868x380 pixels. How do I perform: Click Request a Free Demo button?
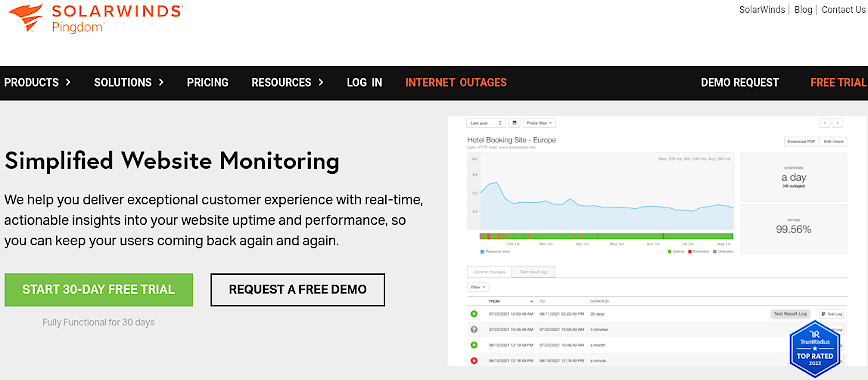coord(298,290)
